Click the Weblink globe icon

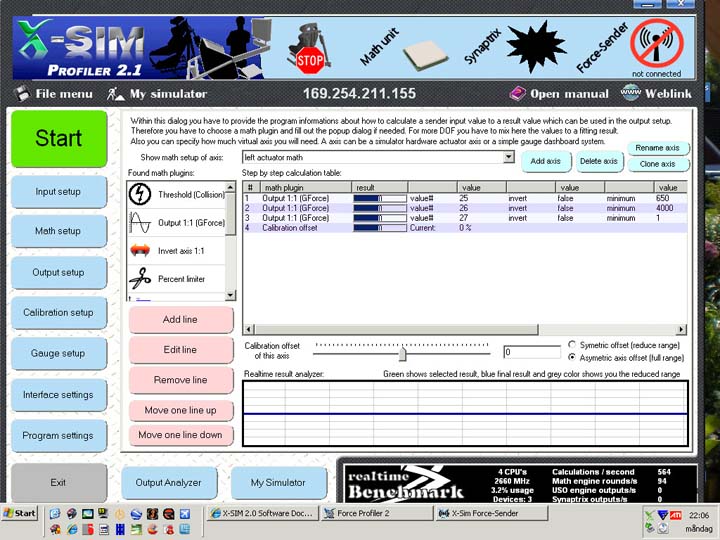630,92
